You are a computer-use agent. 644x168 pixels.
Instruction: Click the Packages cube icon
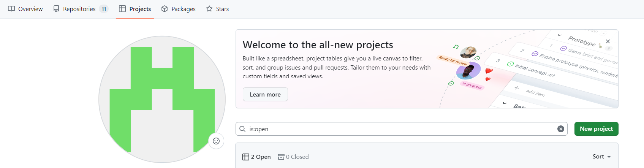pyautogui.click(x=165, y=9)
